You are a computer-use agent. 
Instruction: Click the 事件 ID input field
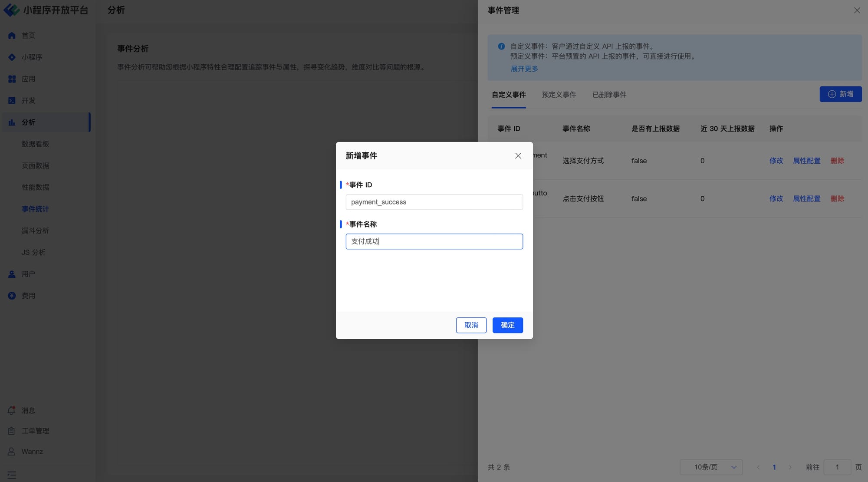tap(434, 202)
